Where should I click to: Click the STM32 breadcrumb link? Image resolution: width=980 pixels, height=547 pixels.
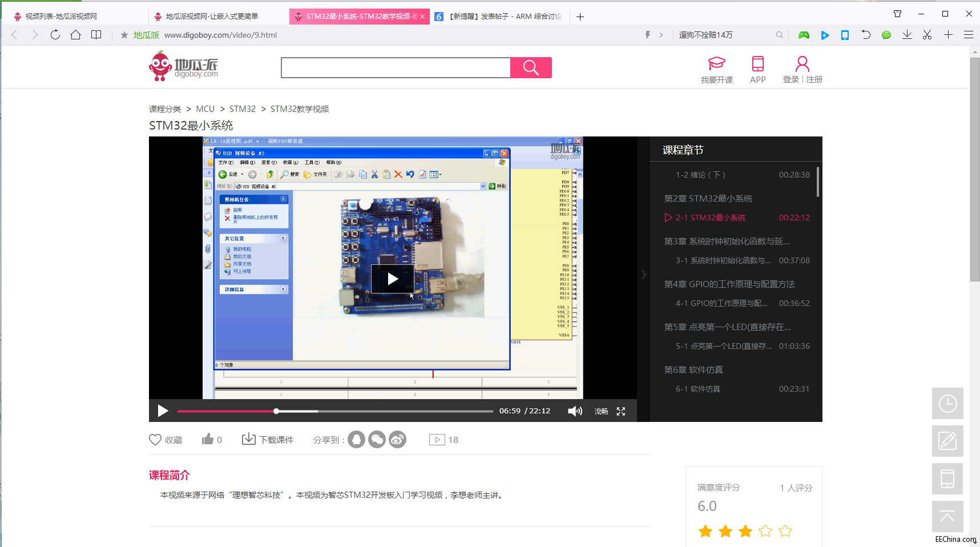click(x=242, y=109)
